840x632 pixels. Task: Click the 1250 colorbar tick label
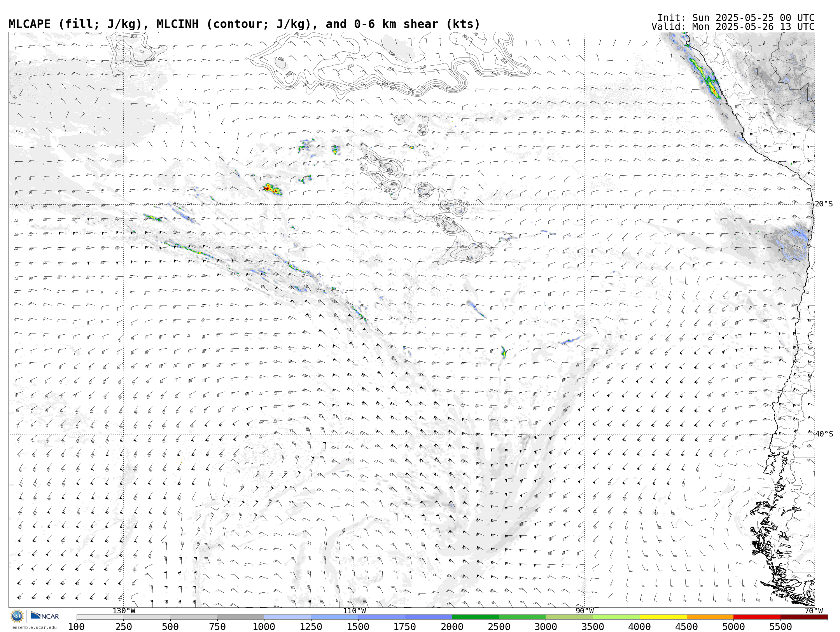tap(311, 627)
